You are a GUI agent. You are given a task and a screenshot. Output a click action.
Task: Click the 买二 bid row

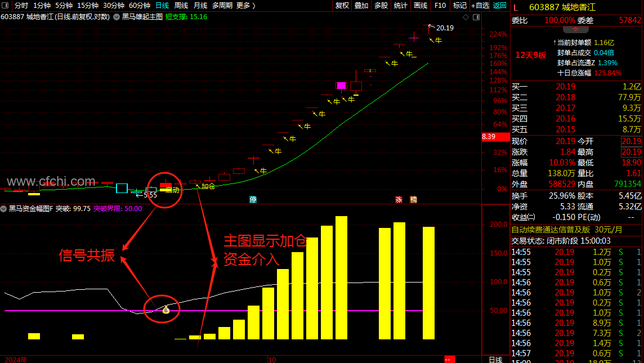(x=576, y=97)
